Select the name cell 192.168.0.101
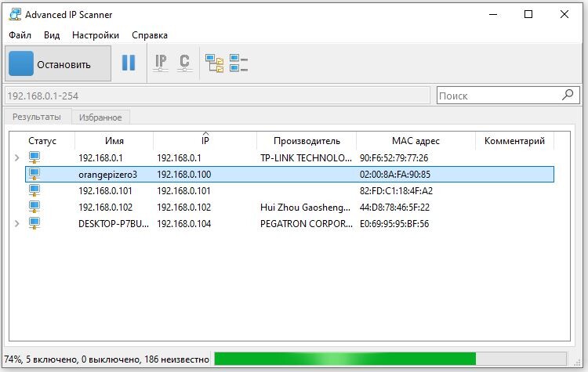 coord(105,191)
